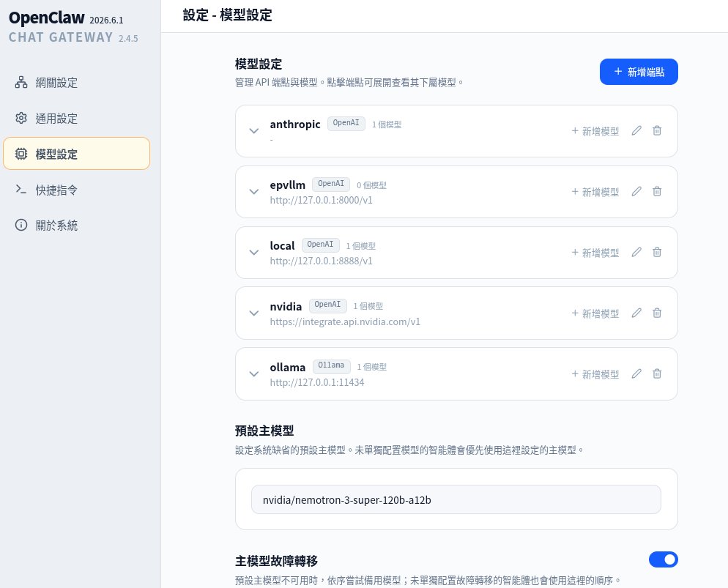
Task: Click 新增模型 for the nvidia endpoint
Action: [595, 313]
